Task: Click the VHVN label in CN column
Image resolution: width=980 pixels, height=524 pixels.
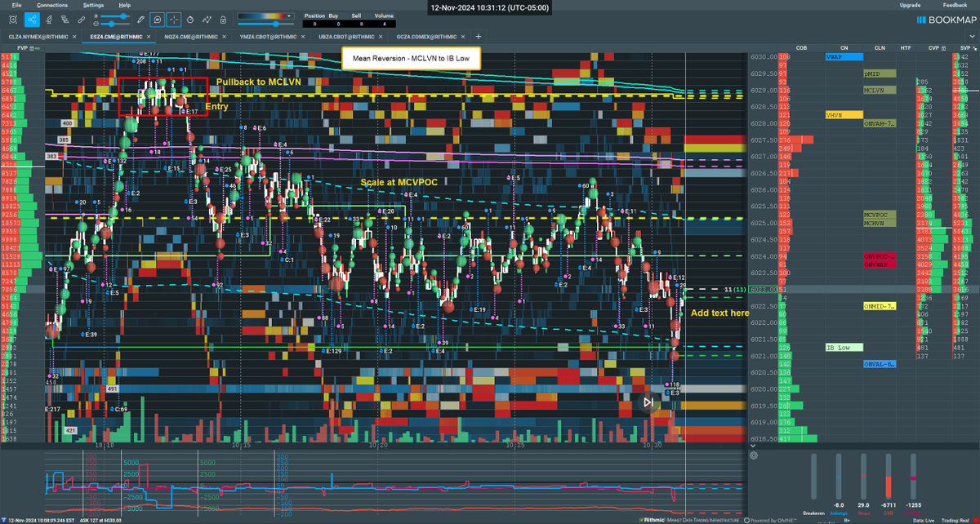Action: pyautogui.click(x=844, y=115)
